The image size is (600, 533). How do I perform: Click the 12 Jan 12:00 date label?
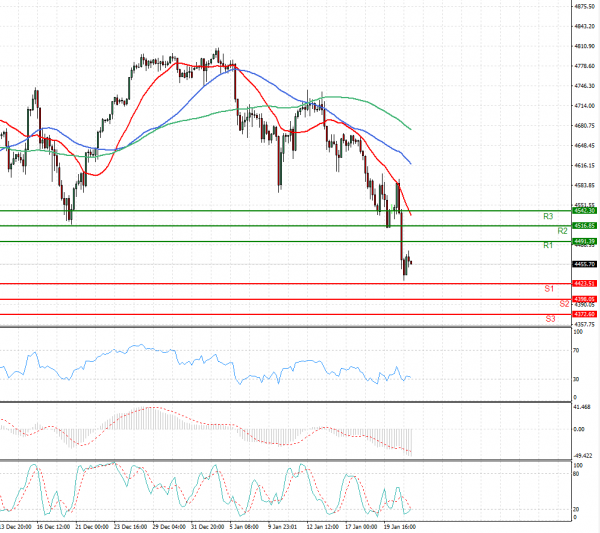pyautogui.click(x=323, y=527)
